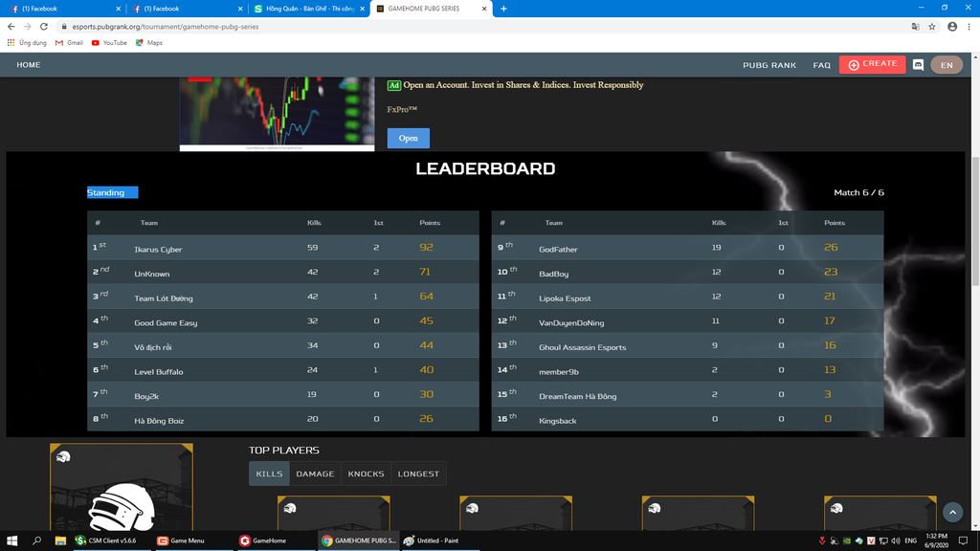Open the EN language selector

coord(947,65)
